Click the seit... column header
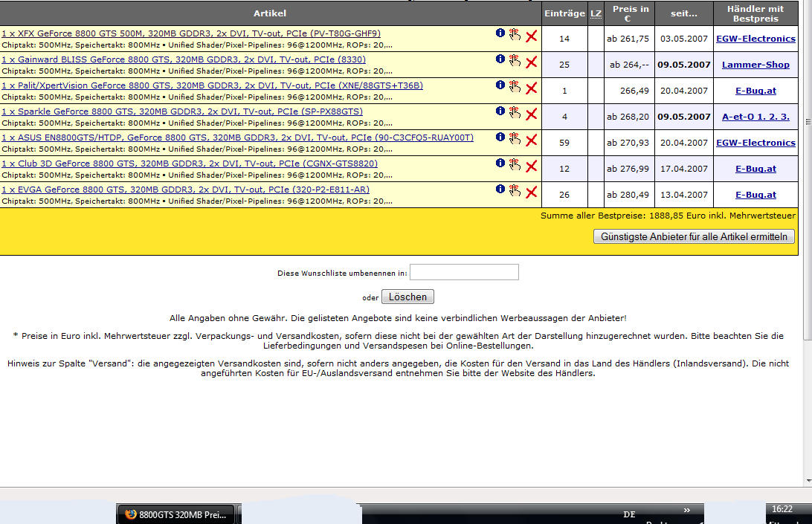The height and width of the screenshot is (524, 812). [683, 13]
